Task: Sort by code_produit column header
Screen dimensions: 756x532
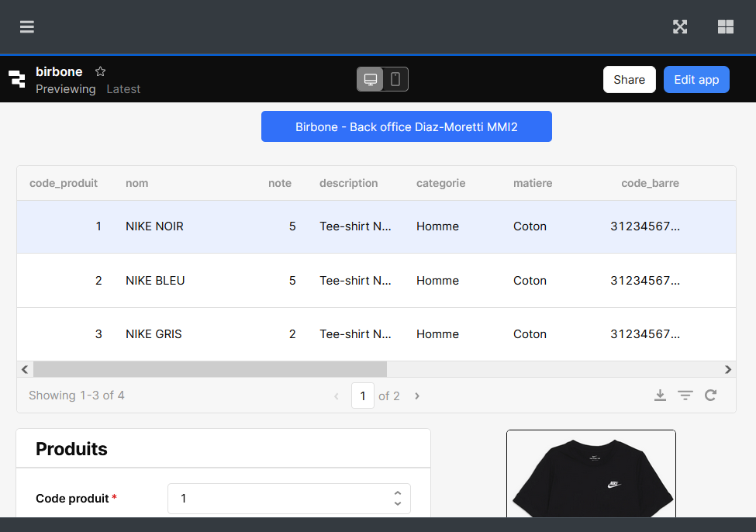Action: (x=64, y=184)
